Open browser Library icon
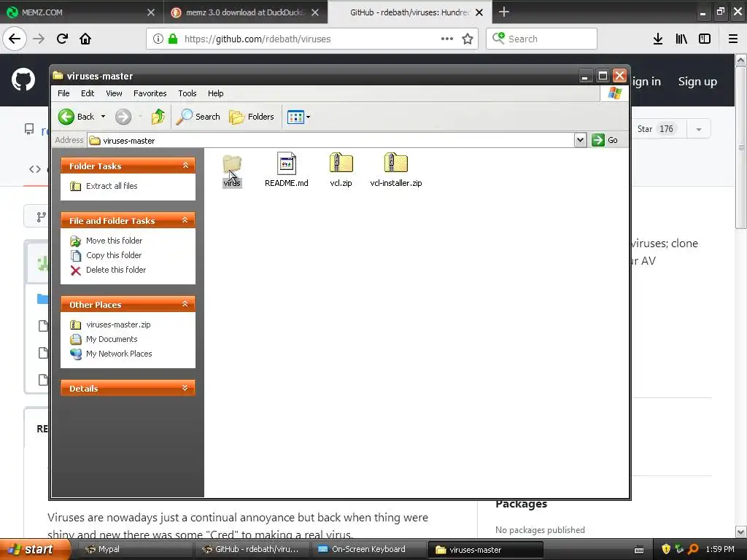 pos(681,39)
